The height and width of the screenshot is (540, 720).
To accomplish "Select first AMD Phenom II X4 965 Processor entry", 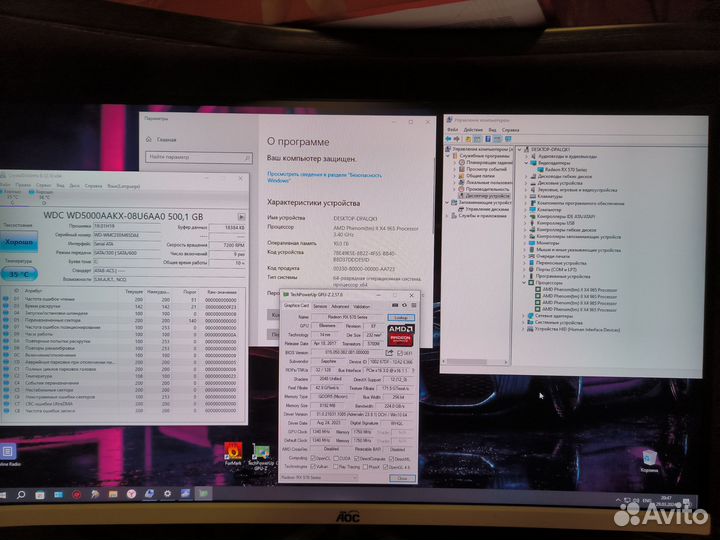I will (x=576, y=290).
